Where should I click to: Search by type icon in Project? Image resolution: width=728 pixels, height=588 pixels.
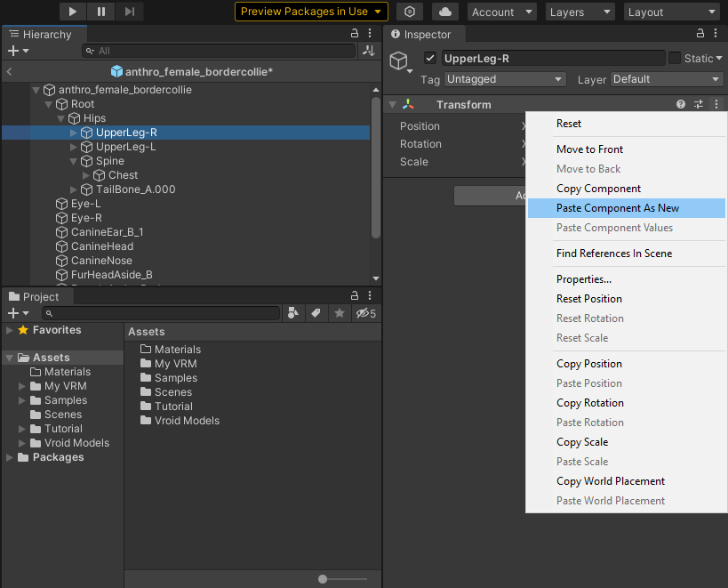click(x=293, y=313)
